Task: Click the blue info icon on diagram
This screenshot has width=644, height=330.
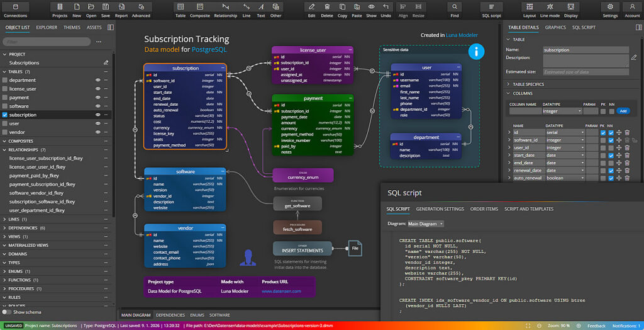Action: 476,52
